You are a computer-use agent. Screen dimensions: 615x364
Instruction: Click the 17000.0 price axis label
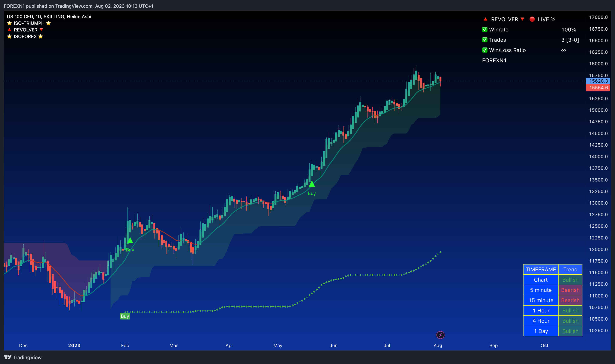pos(598,17)
